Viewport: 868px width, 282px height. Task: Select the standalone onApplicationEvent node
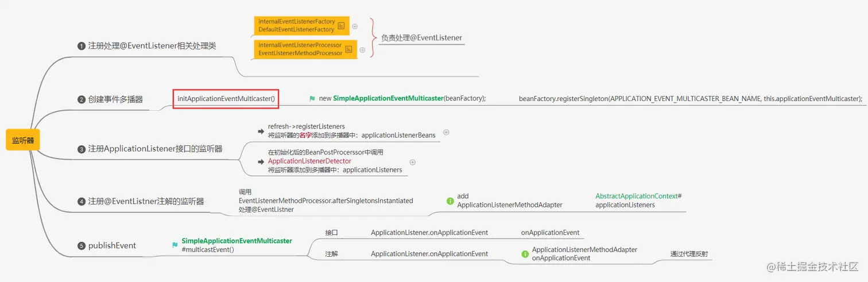(x=550, y=233)
